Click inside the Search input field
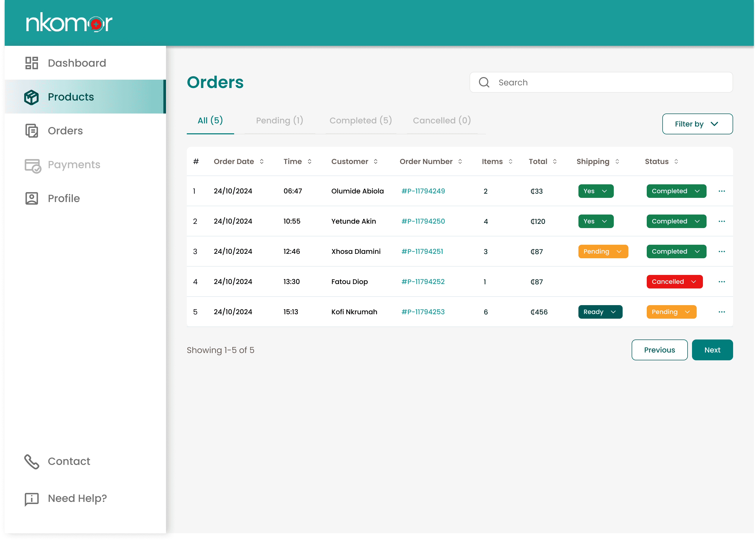Image resolution: width=756 pixels, height=541 pixels. 609,83
